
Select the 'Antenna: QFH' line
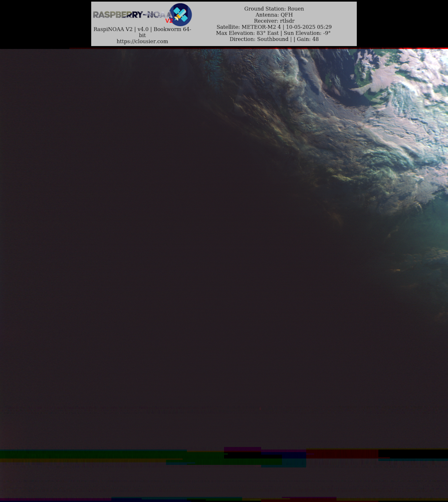pos(274,15)
